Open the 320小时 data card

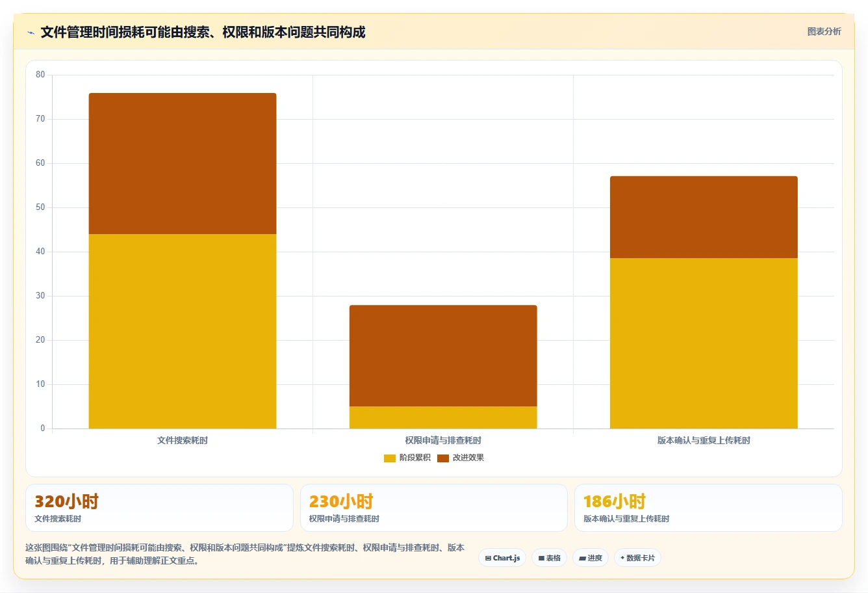(159, 508)
